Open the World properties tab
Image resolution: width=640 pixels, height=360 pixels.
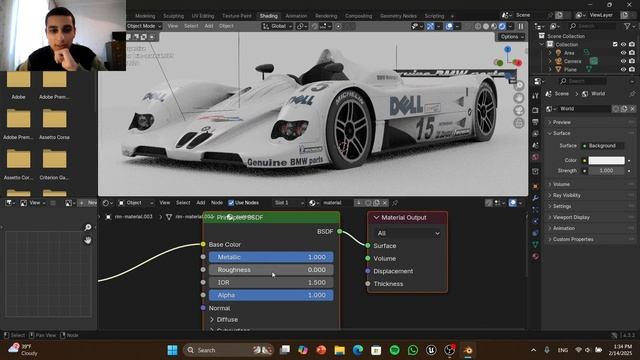[536, 157]
